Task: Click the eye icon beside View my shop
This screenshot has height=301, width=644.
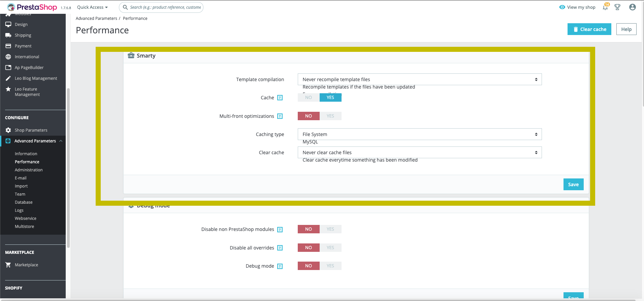Action: (562, 7)
